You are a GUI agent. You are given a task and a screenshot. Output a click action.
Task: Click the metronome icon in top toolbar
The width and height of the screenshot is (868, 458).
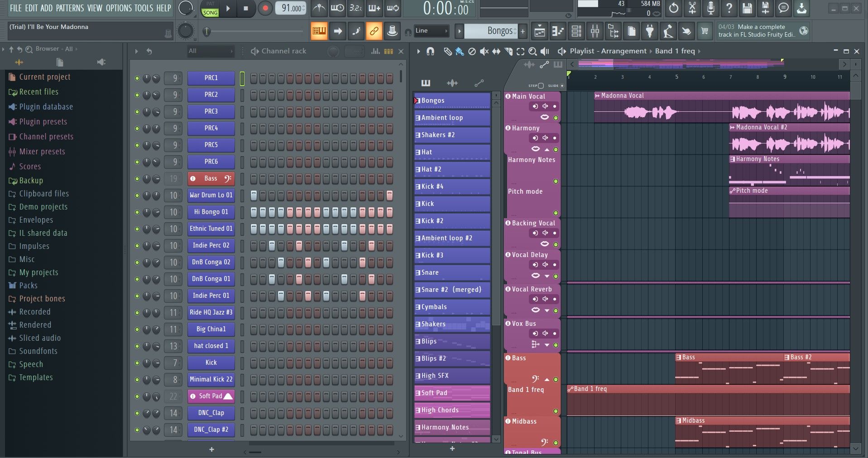coord(319,8)
